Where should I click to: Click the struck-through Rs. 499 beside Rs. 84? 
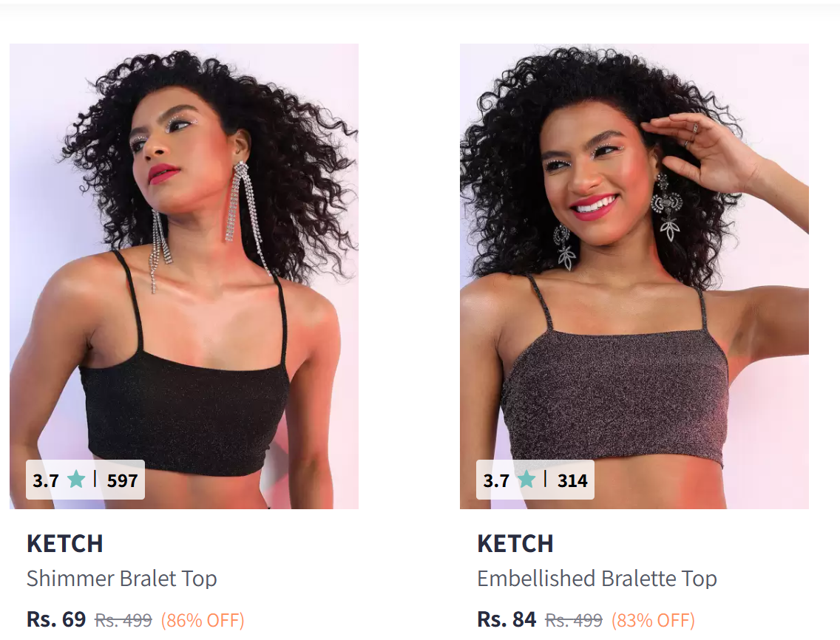coord(574,620)
